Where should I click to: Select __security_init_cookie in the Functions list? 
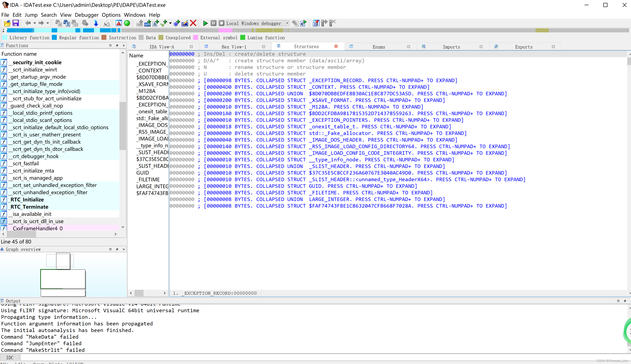coord(59,62)
